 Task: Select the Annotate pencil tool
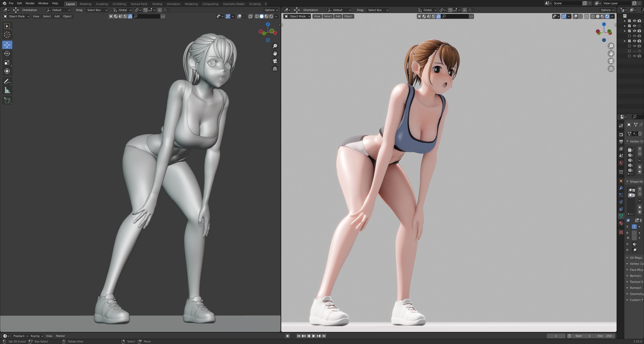tap(7, 81)
